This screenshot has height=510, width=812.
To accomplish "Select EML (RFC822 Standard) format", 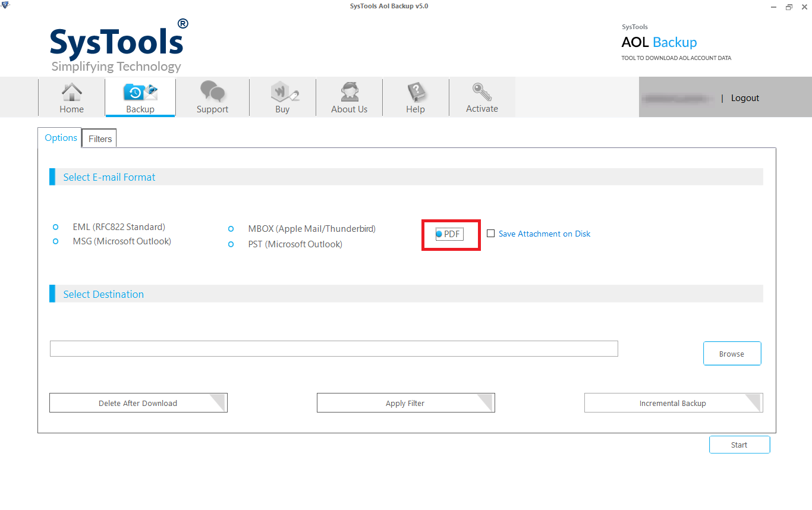I will point(56,227).
